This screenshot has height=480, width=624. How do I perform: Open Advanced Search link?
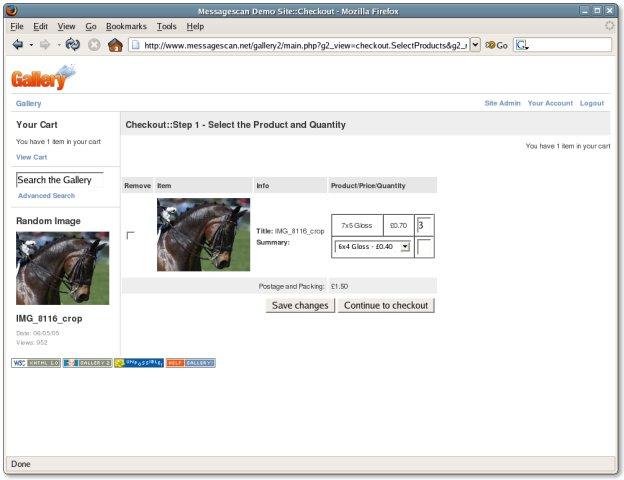pyautogui.click(x=47, y=196)
